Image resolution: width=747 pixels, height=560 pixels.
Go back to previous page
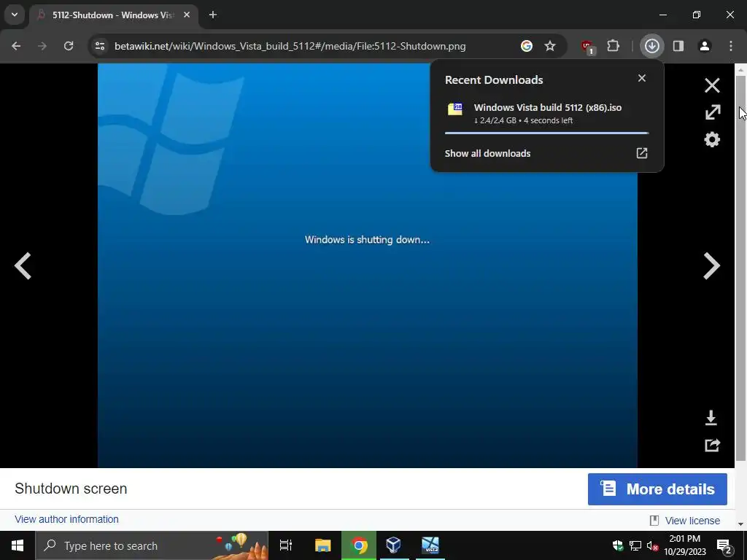point(16,46)
